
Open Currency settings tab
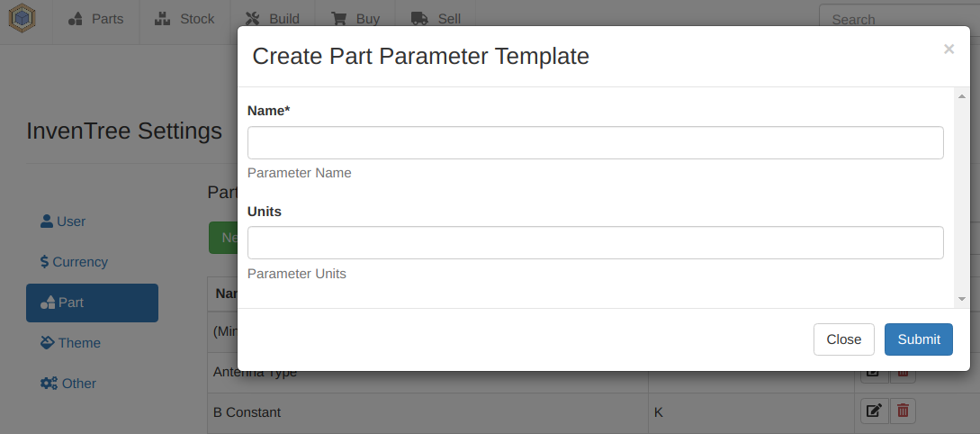[x=74, y=262]
